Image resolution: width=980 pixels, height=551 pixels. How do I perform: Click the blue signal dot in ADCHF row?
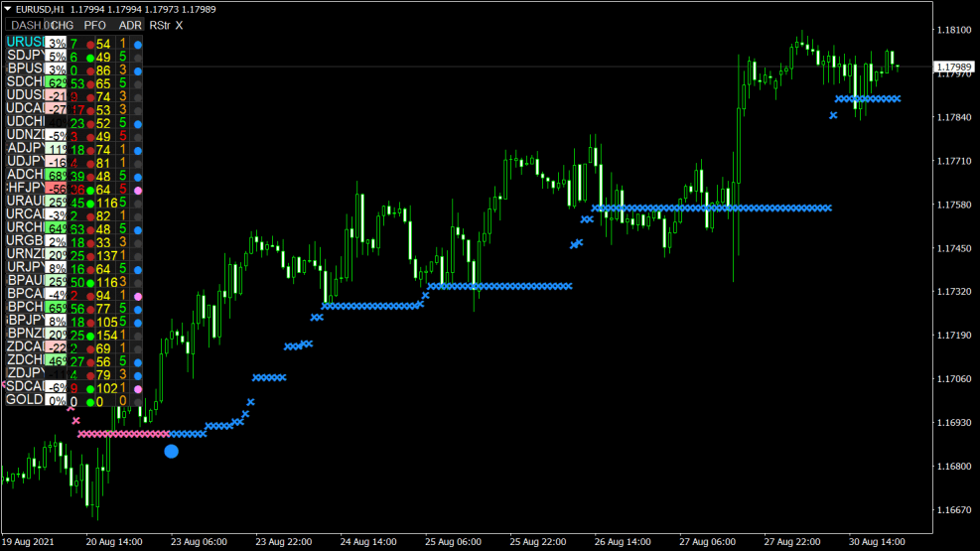point(137,178)
